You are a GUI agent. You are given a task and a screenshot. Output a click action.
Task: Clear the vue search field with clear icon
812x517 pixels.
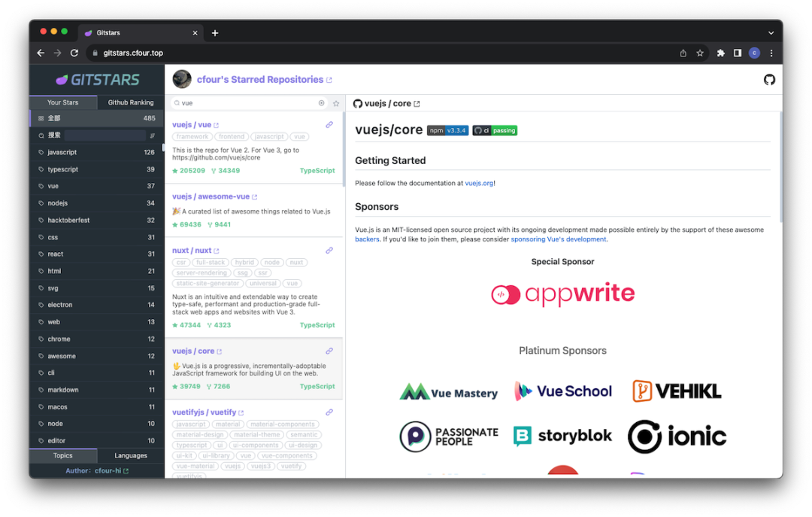click(322, 103)
